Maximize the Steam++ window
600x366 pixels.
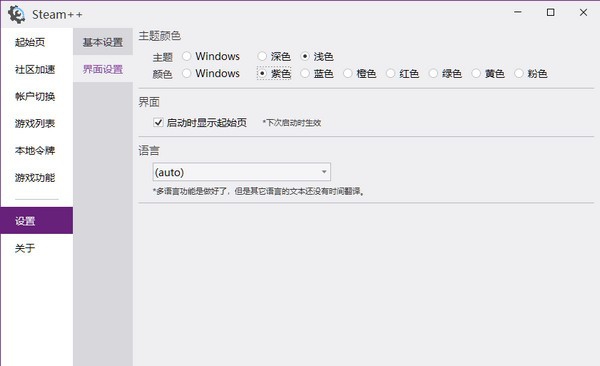coord(550,12)
